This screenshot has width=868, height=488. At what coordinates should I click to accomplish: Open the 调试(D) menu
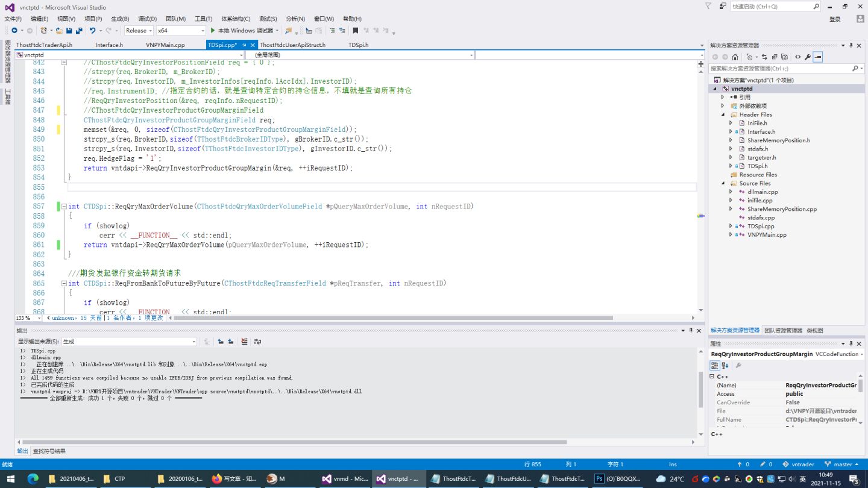pos(148,19)
